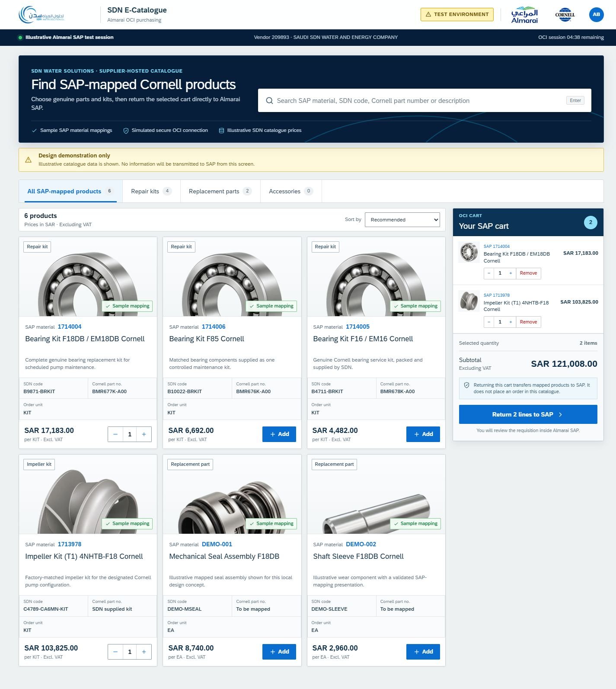
Task: Click the catalogue search input field
Action: tap(424, 101)
